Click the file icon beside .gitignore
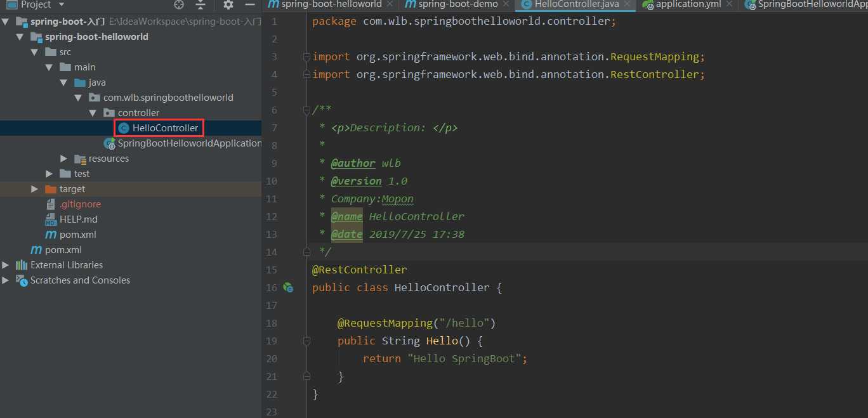This screenshot has width=868, height=418. (51, 204)
